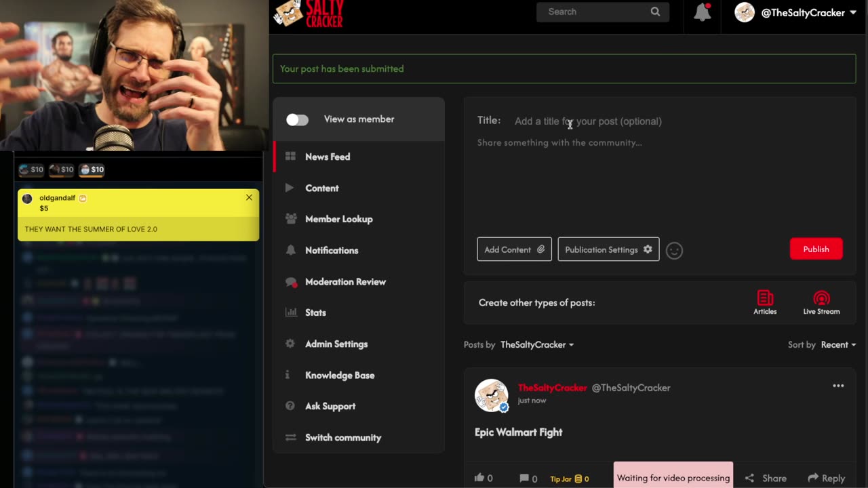
Task: Click Add Content button
Action: coord(514,249)
